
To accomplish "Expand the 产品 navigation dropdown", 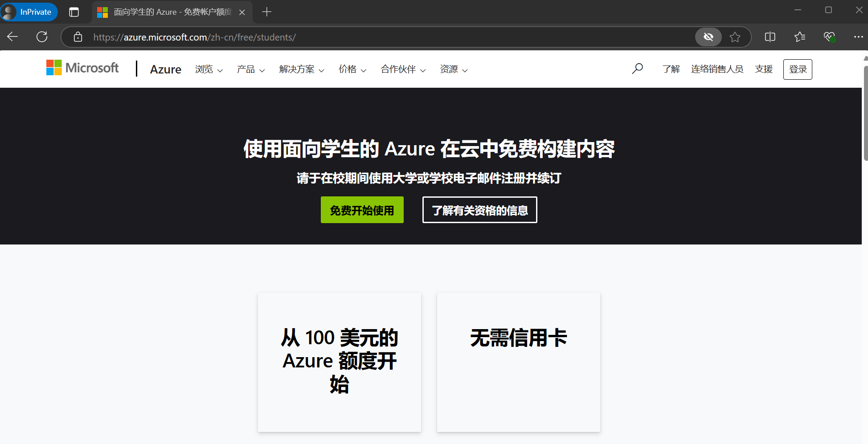I will (x=250, y=69).
